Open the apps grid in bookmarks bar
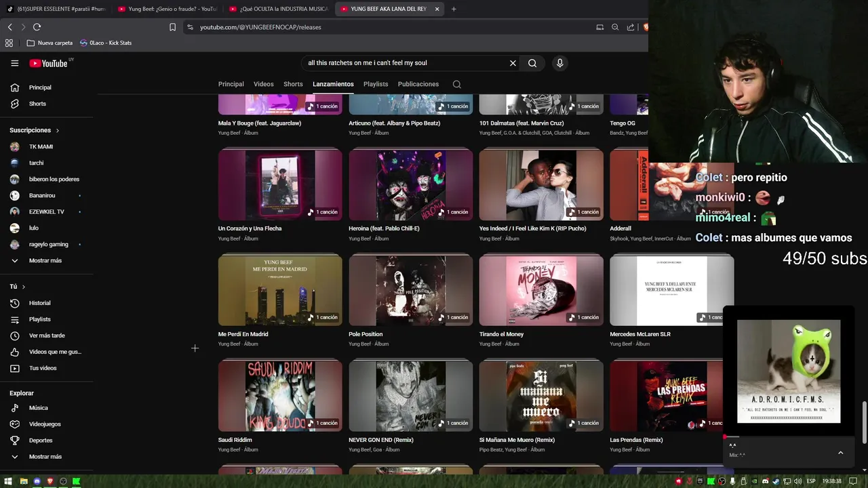Screen dimensions: 868x488 pos(9,43)
